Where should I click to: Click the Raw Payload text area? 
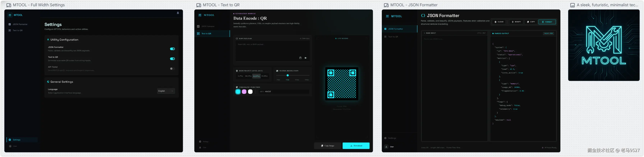click(273, 51)
